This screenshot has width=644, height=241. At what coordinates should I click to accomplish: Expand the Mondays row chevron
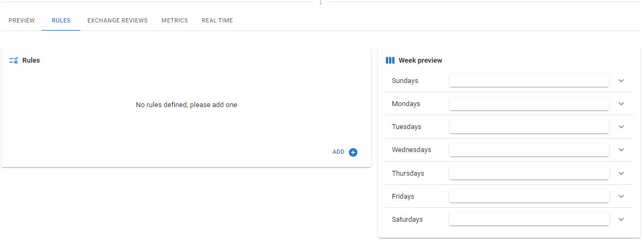621,104
